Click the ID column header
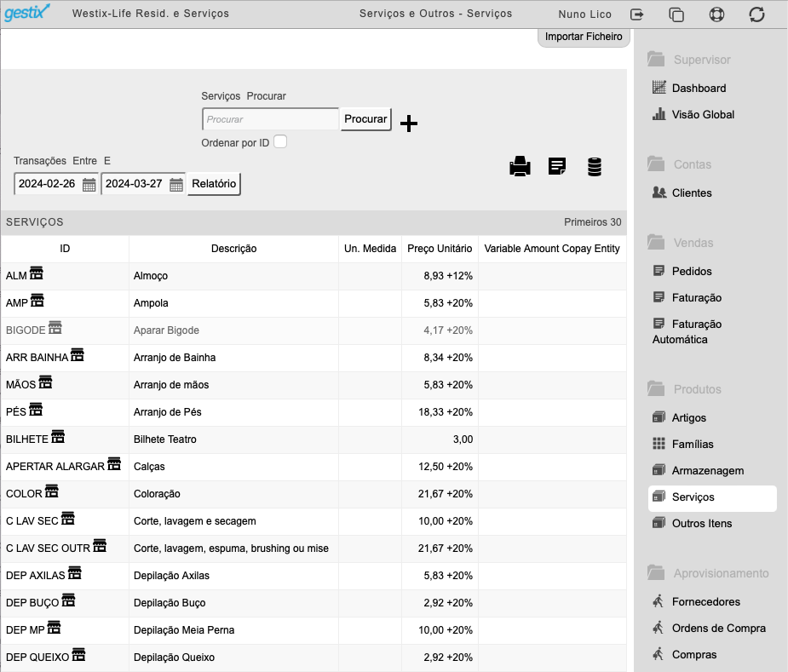The width and height of the screenshot is (788, 672). pyautogui.click(x=65, y=249)
